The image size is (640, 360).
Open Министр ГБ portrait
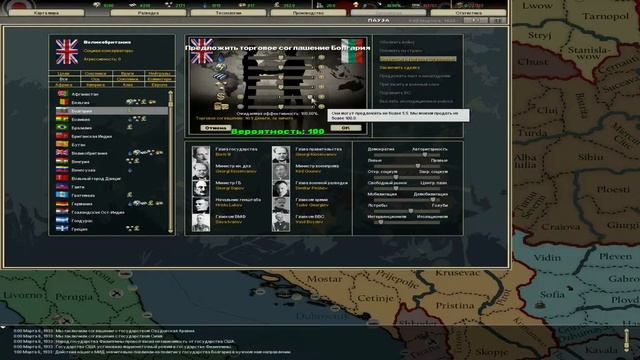click(200, 188)
